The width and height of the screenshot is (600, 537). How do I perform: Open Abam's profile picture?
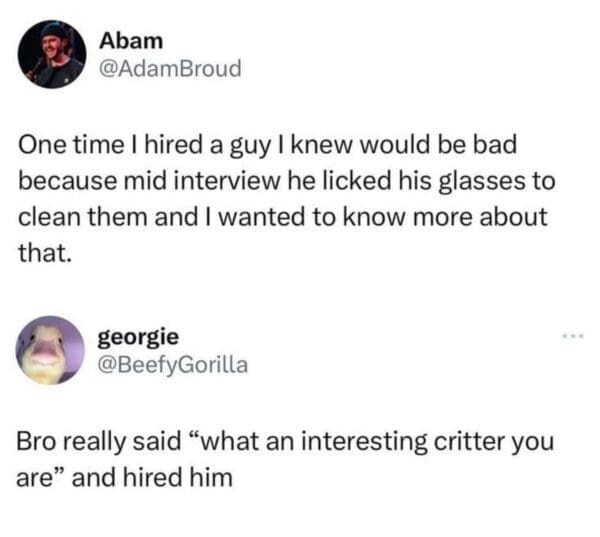coord(51,56)
